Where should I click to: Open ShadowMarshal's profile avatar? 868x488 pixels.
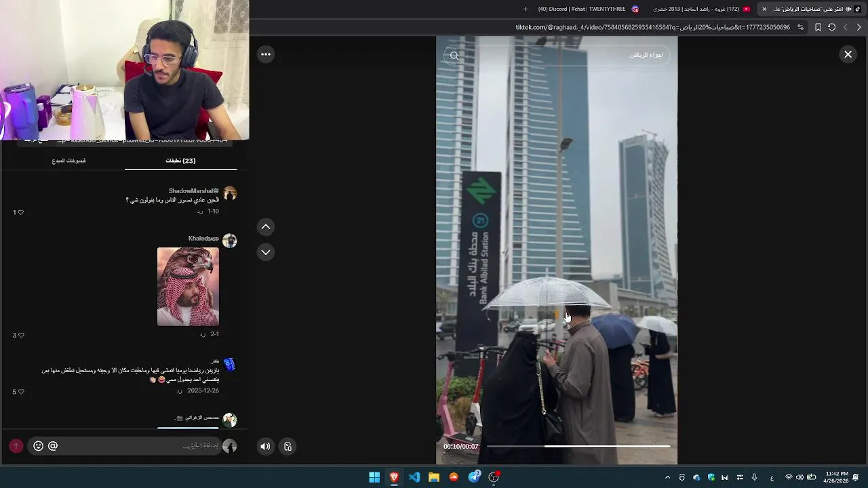point(230,194)
